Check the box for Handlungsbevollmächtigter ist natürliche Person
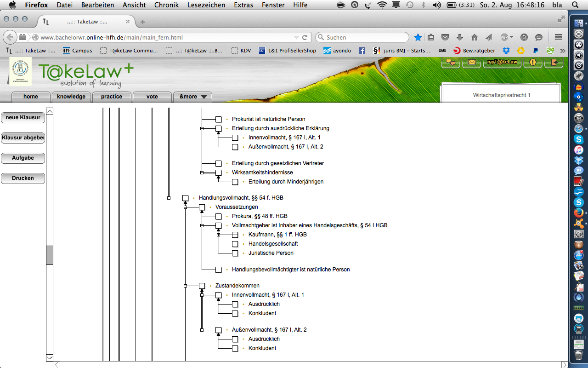This screenshot has height=368, width=588. pyautogui.click(x=219, y=270)
